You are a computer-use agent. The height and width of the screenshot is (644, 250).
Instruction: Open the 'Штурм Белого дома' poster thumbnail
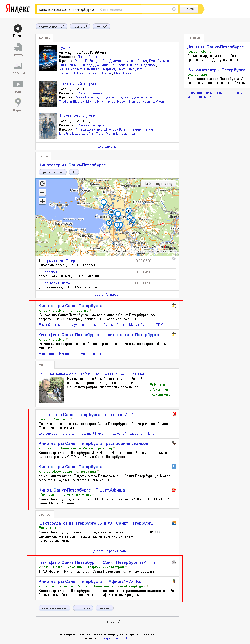coord(48,126)
